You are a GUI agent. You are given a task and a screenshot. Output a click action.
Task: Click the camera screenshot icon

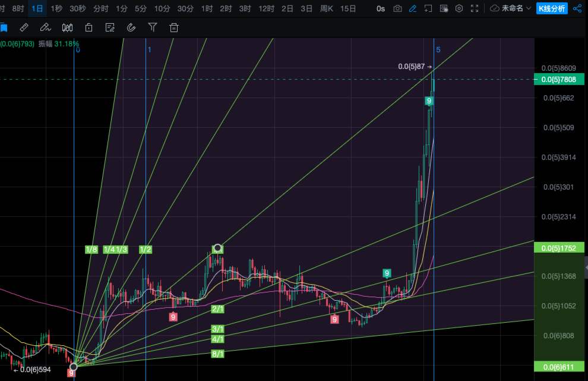point(397,9)
